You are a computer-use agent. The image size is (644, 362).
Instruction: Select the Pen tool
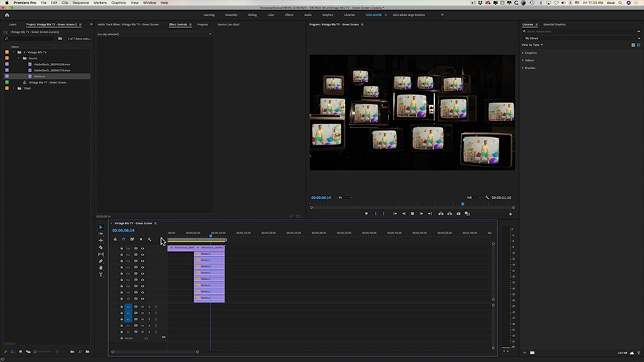point(101,261)
